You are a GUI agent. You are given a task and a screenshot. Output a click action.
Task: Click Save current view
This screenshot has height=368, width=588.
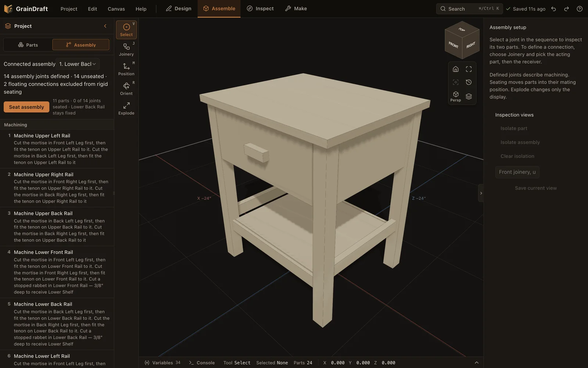[x=536, y=188]
